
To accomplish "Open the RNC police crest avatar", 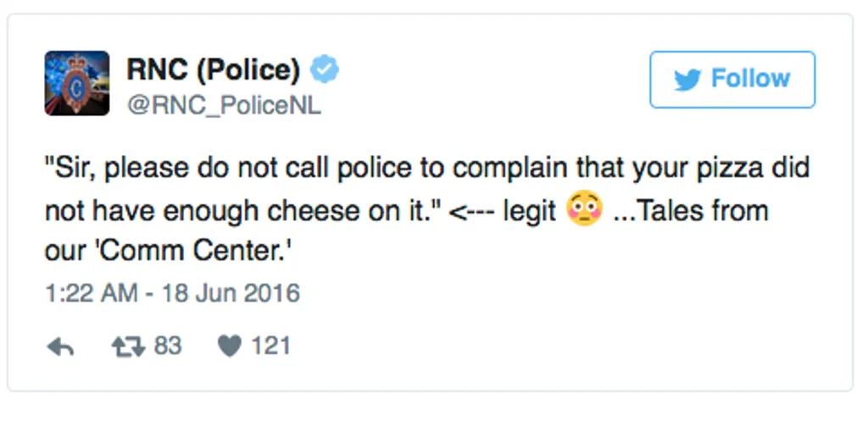I will tap(77, 83).
